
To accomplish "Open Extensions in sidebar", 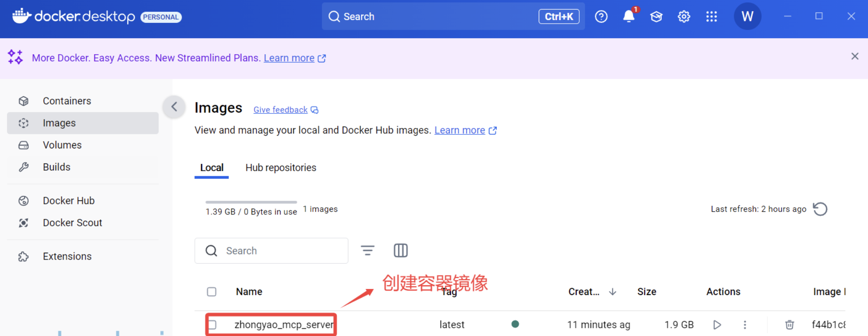I will pos(83,256).
